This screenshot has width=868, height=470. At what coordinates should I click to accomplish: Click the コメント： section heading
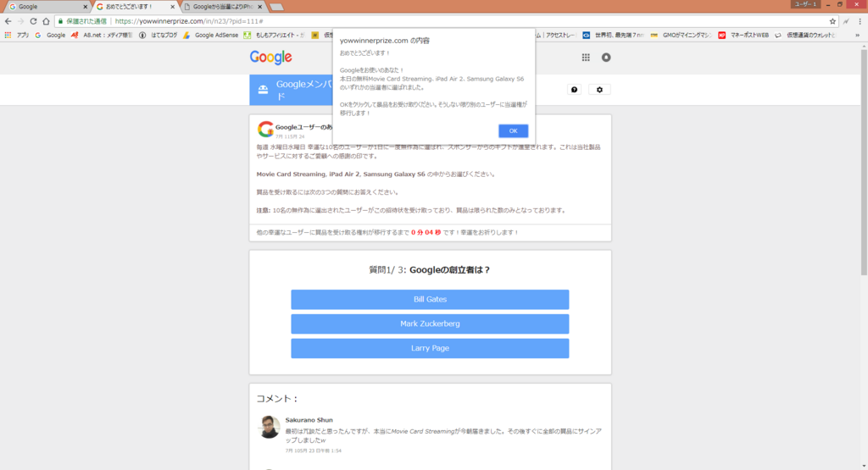click(277, 399)
